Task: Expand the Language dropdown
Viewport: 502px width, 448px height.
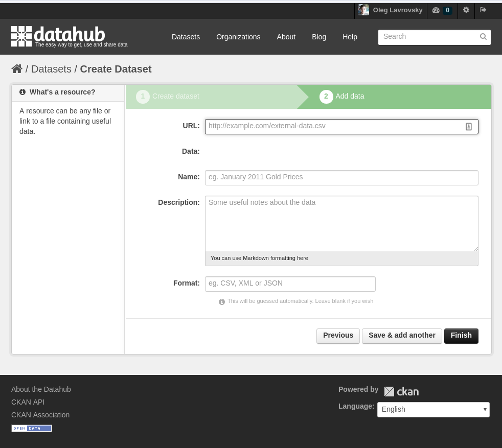Action: pyautogui.click(x=433, y=410)
